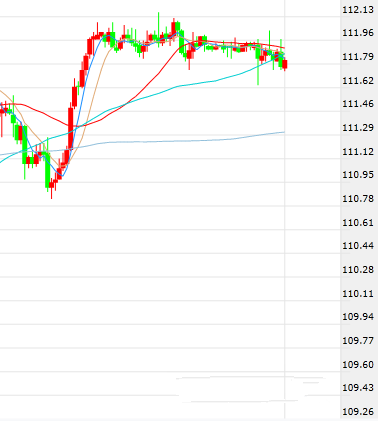The width and height of the screenshot is (378, 421).
Task: Click the 109.43 price axis label
Action: coord(358,388)
